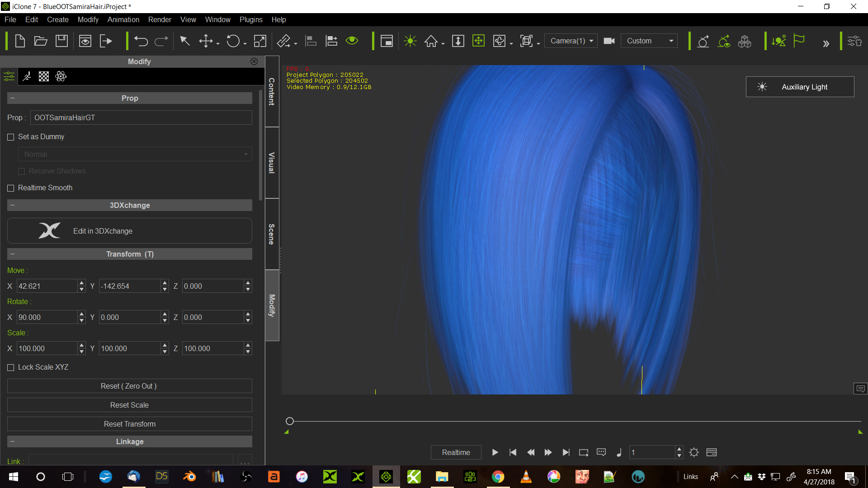This screenshot has width=868, height=488.
Task: Open the Animation menu
Action: (123, 20)
